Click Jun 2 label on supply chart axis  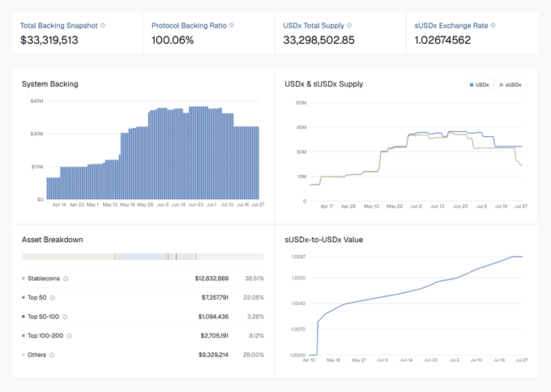(x=416, y=207)
